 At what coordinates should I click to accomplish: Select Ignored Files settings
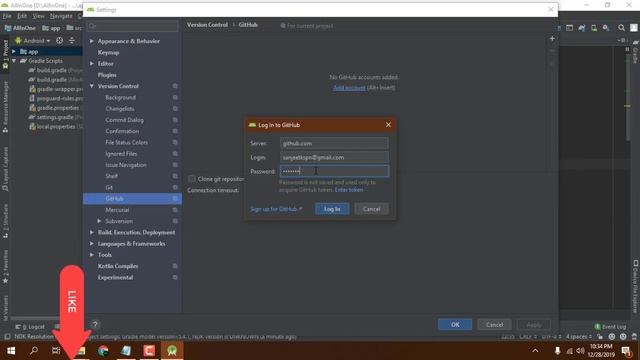pos(121,153)
